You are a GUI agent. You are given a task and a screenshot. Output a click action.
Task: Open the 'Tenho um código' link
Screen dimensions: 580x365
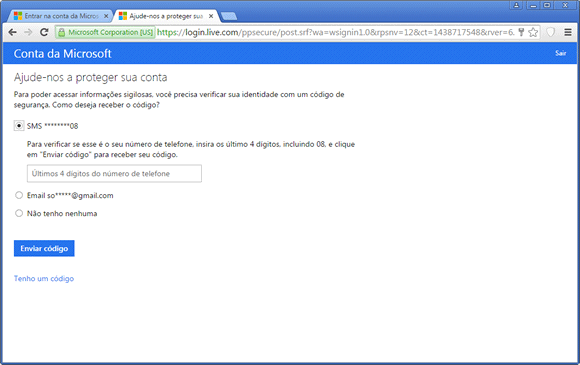pos(44,279)
